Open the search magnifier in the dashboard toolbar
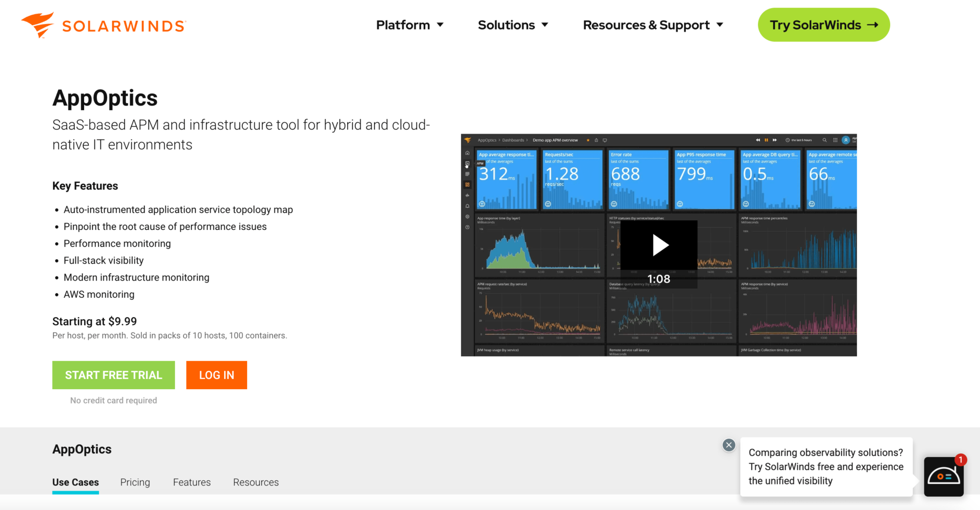The image size is (980, 510). coord(825,140)
